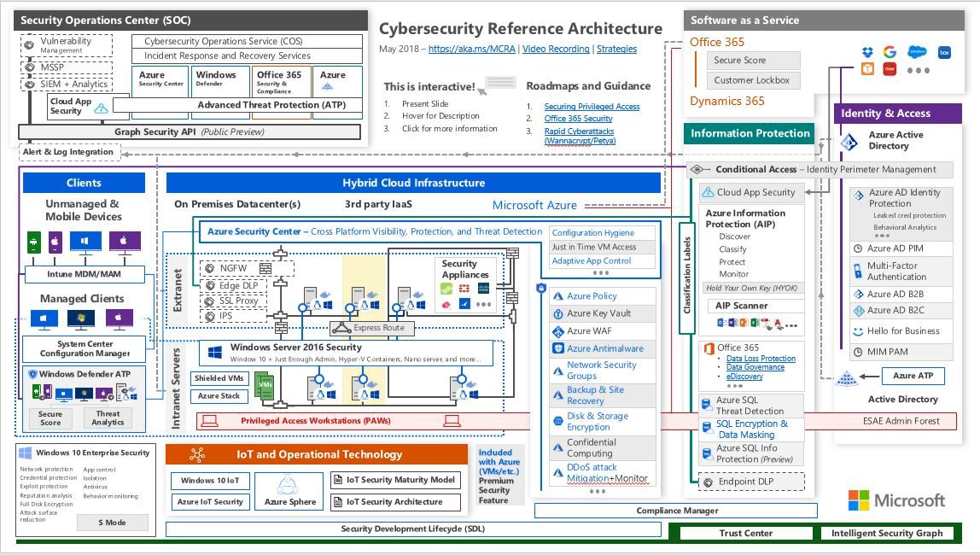Viewport: 980px width, 555px height.
Task: Expand the ellipsis below Adaptive App Control
Action: (600, 273)
